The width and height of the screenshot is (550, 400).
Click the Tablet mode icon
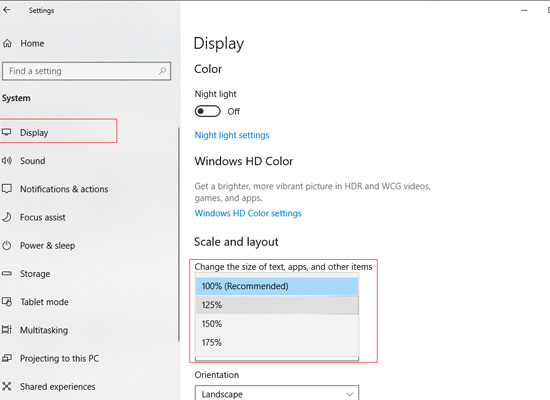7,302
